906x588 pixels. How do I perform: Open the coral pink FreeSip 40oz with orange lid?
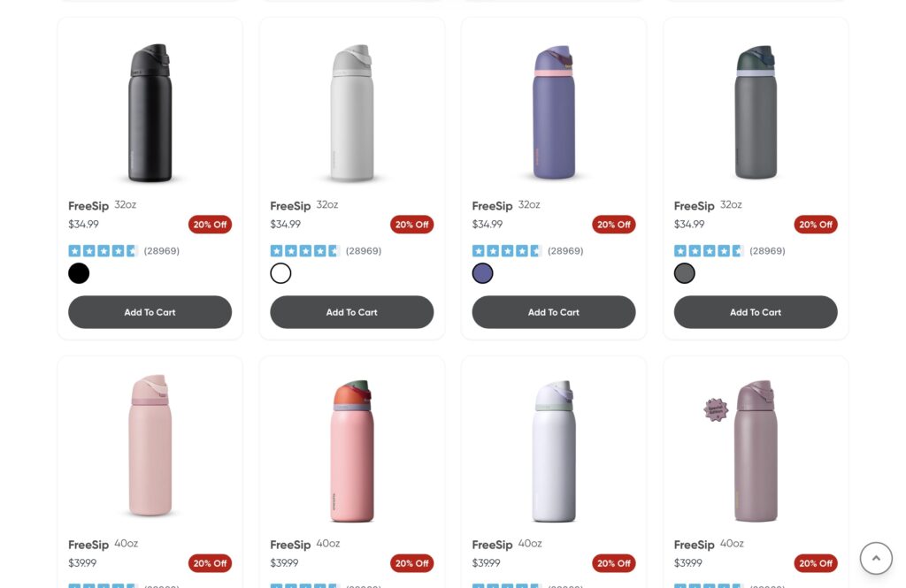pos(351,451)
